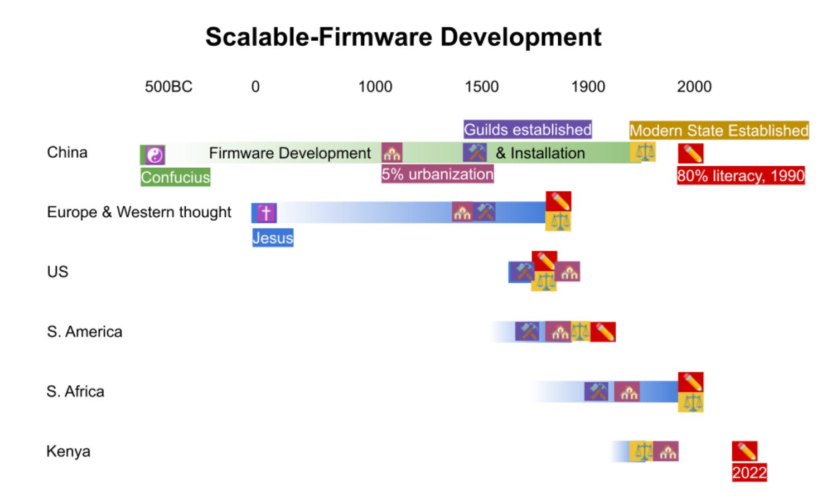Screen dimensions: 822x504
Task: Select the scales icon in S. Africa row
Action: 691,402
